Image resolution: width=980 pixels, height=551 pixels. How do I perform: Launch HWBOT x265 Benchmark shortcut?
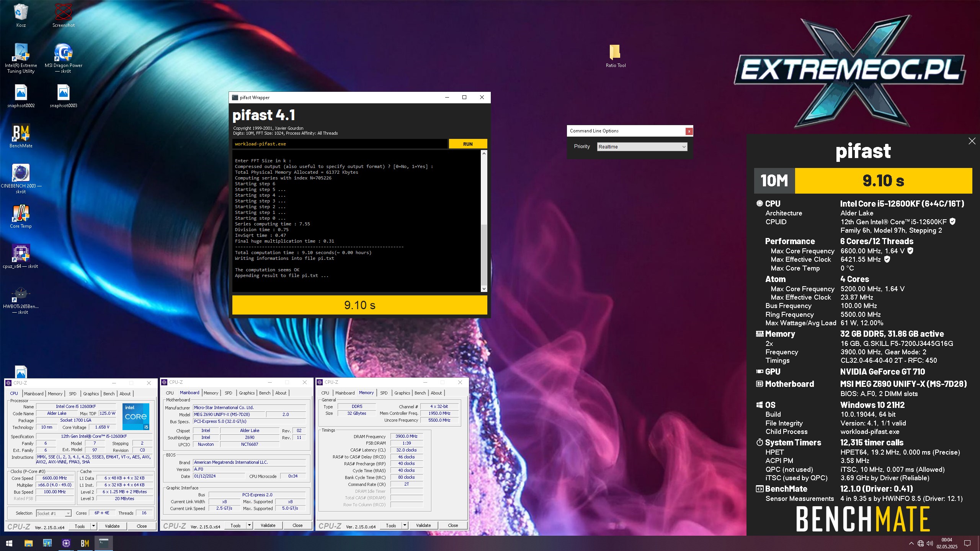(x=21, y=300)
